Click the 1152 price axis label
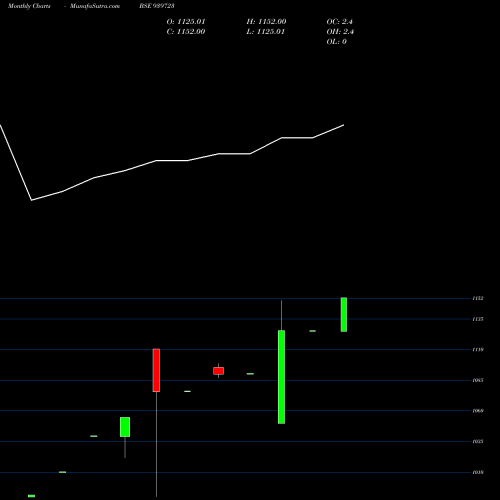This screenshot has width=500, height=500. click(478, 298)
